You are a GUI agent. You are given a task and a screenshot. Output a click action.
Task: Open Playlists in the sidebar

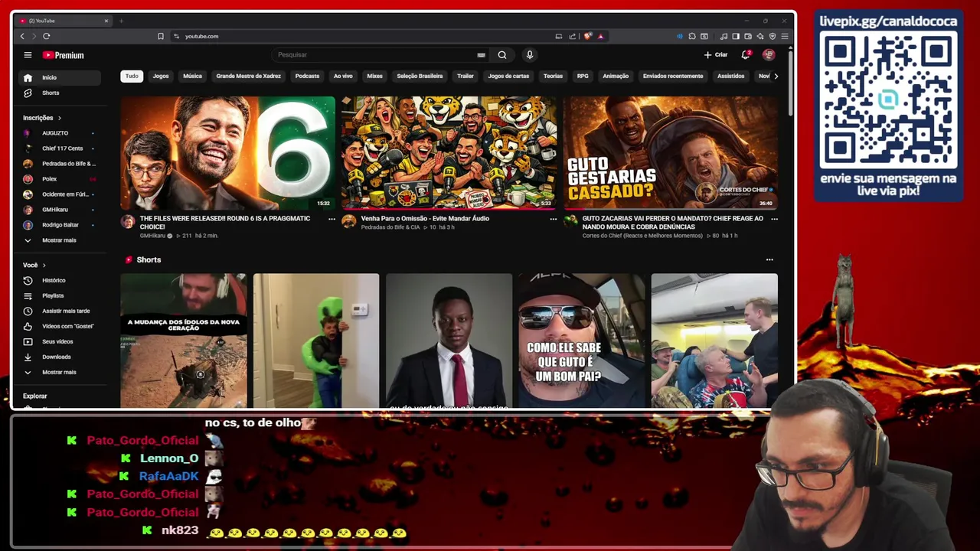click(x=60, y=295)
